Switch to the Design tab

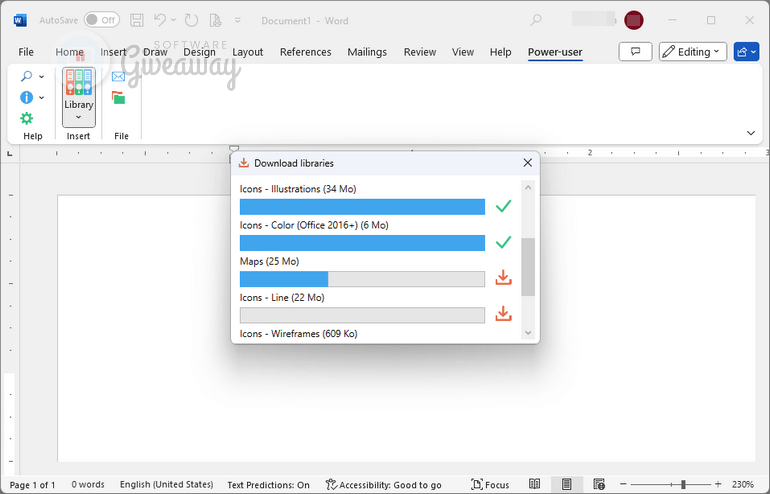click(x=199, y=52)
